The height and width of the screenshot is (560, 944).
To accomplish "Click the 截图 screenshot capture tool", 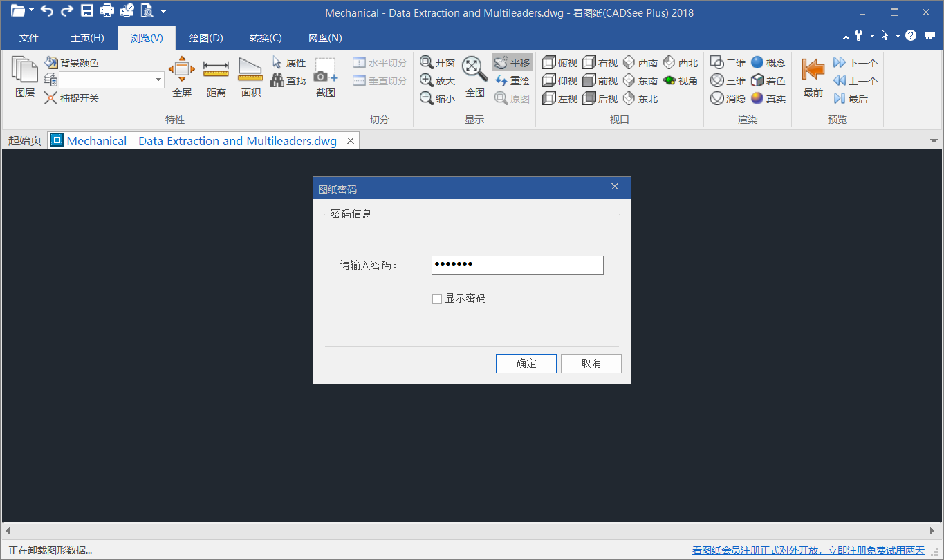I will 324,76.
